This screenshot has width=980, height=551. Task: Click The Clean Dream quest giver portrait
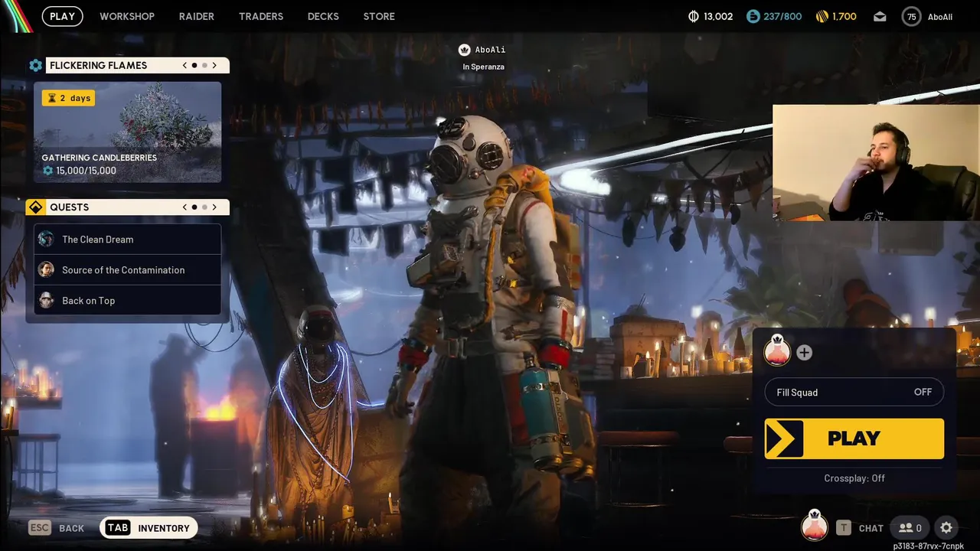(47, 240)
